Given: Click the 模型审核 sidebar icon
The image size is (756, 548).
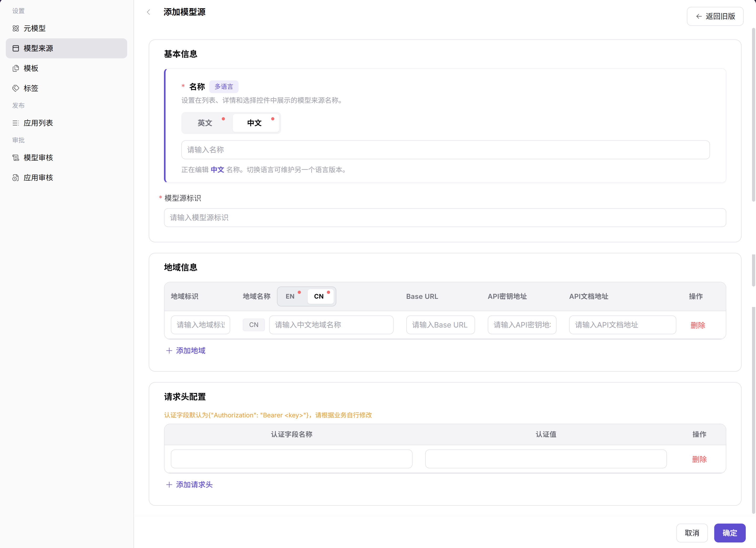Looking at the screenshot, I should 16,158.
